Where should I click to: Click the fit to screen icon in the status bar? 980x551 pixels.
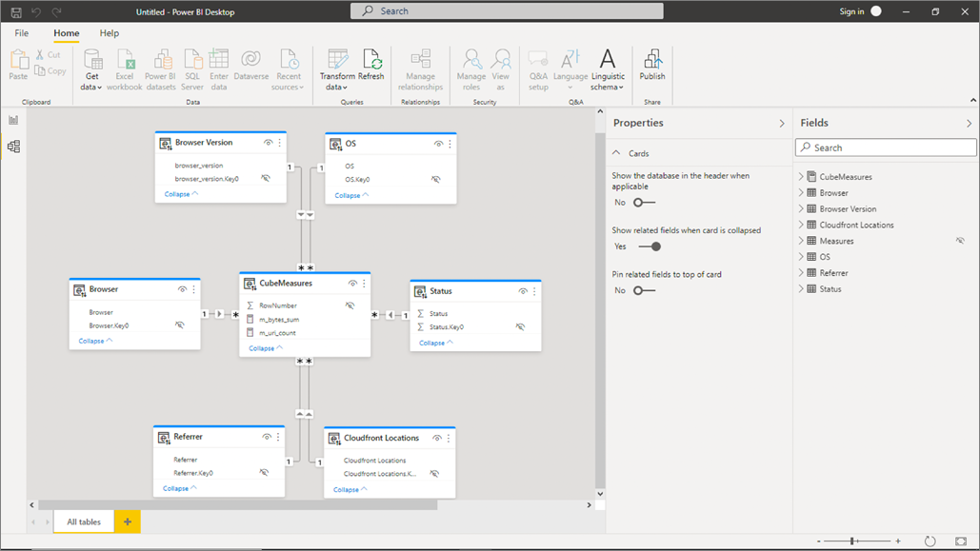tap(961, 541)
